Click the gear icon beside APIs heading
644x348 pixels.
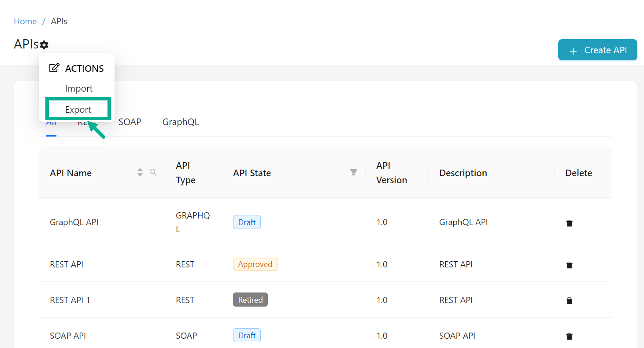(44, 45)
